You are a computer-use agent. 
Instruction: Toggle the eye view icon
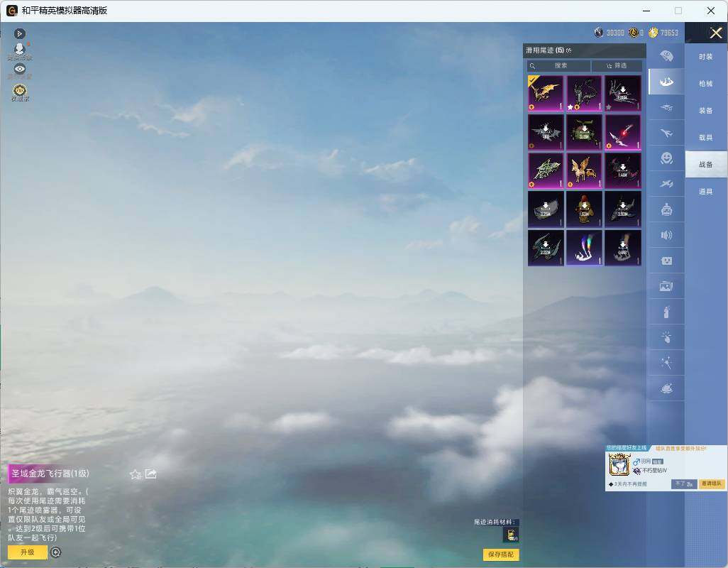point(19,69)
